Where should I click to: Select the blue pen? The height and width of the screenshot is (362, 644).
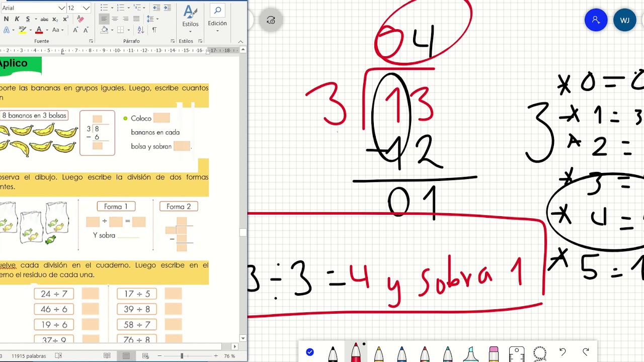[x=401, y=353]
